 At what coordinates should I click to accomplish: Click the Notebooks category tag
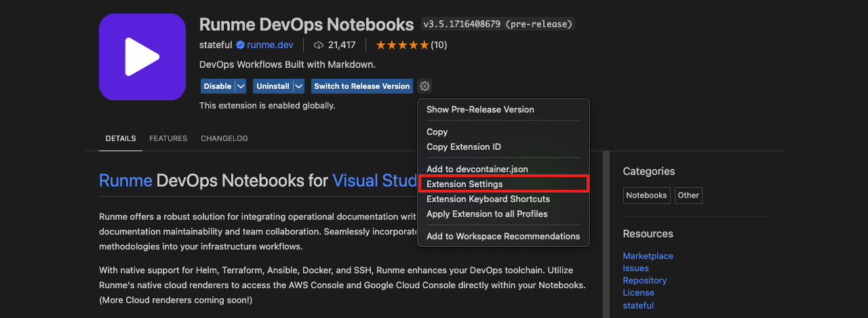[x=646, y=195]
